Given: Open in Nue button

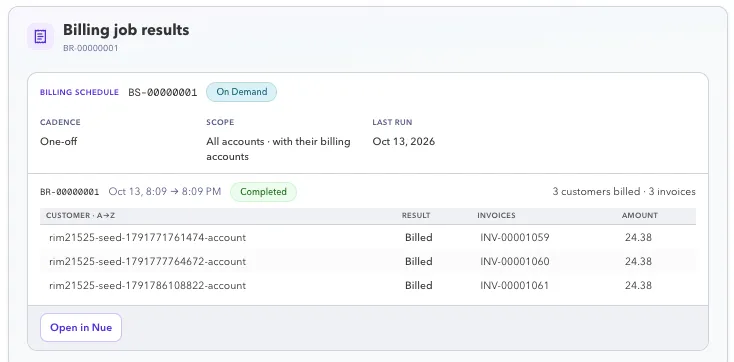Looking at the screenshot, I should (81, 327).
